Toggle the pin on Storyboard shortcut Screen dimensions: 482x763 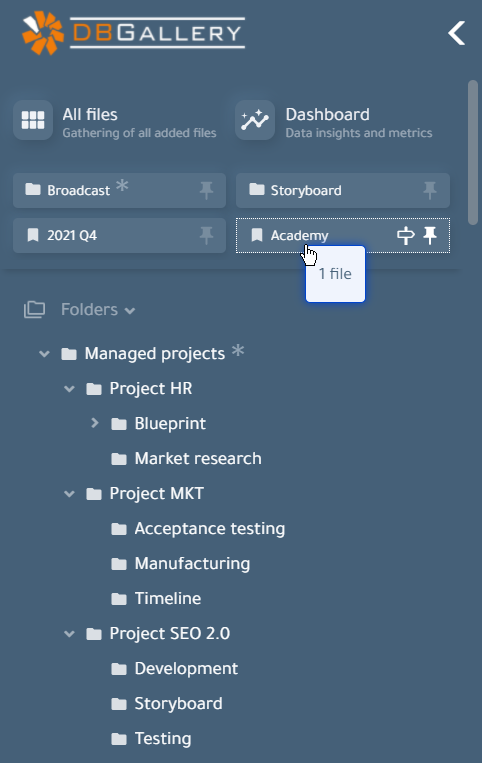(x=429, y=190)
